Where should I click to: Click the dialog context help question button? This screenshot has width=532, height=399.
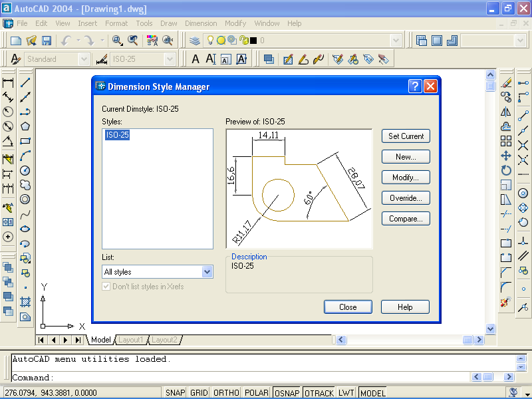(415, 86)
